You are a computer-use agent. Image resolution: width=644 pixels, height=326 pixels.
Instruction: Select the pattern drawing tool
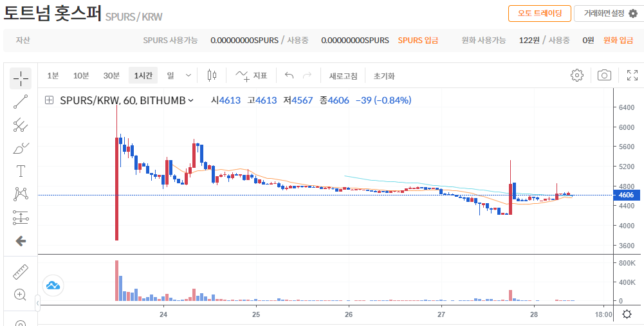21,194
